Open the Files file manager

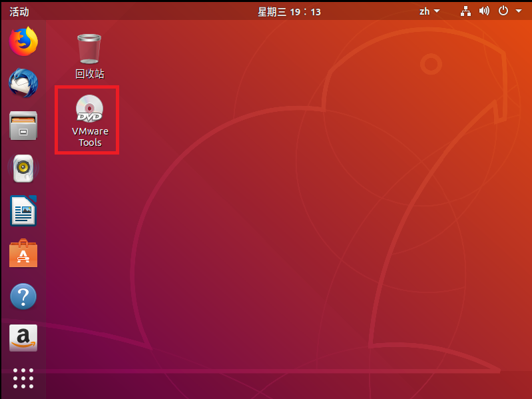click(23, 126)
